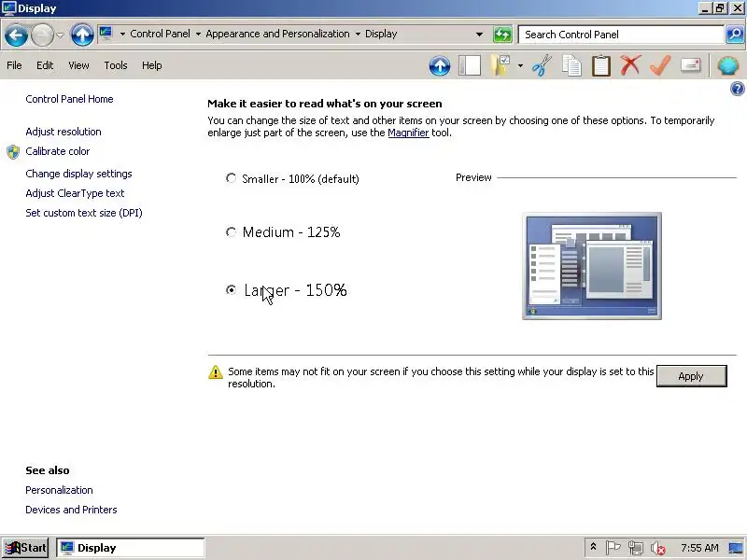
Task: Select Medium - 125% radio button
Action: point(231,231)
